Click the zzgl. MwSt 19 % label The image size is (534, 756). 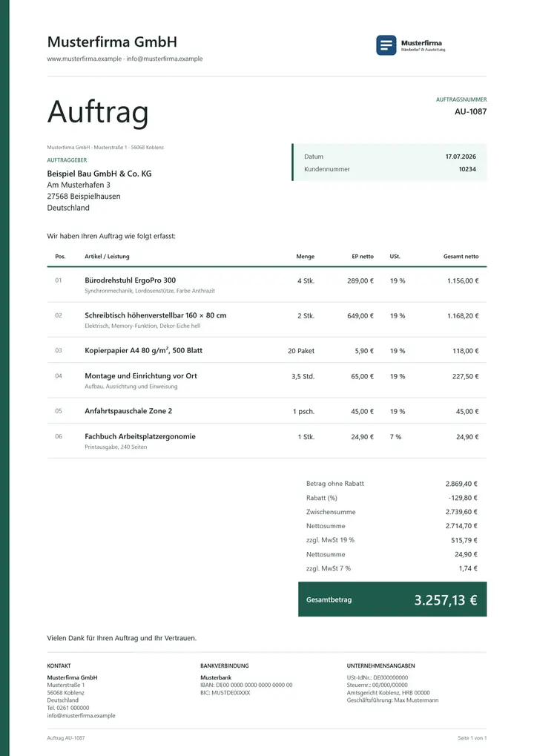coord(330,540)
